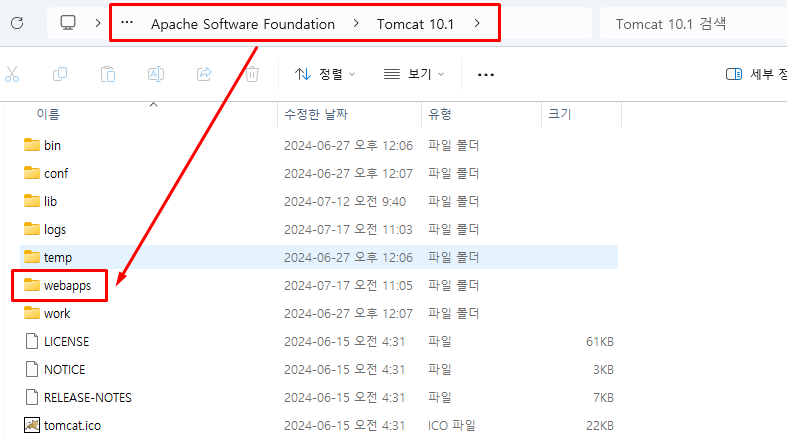The image size is (787, 438).
Task: Click the This PC monitor icon
Action: 68,23
